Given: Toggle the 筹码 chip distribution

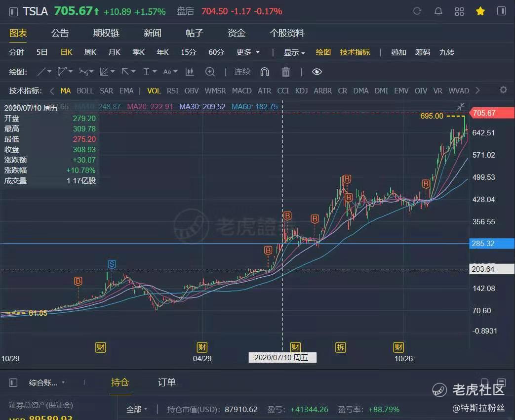Looking at the screenshot, I should point(423,52).
